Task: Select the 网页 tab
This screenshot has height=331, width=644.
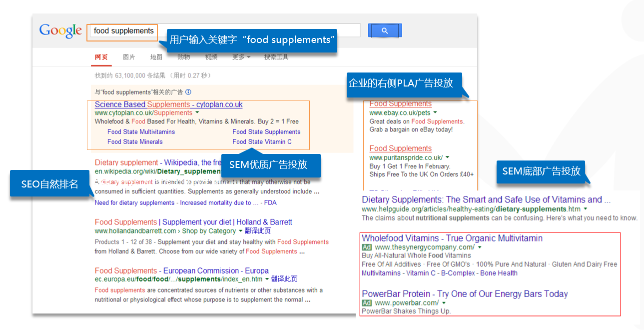Action: [101, 57]
